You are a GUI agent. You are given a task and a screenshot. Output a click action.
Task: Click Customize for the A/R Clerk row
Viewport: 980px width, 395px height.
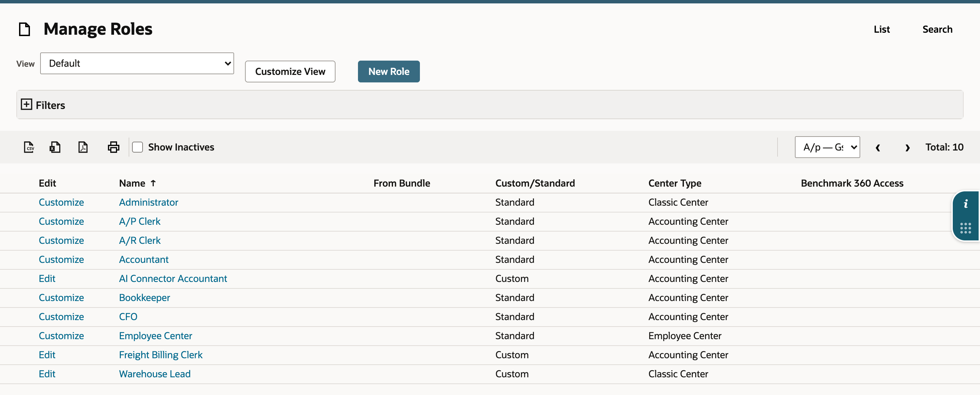pos(61,240)
